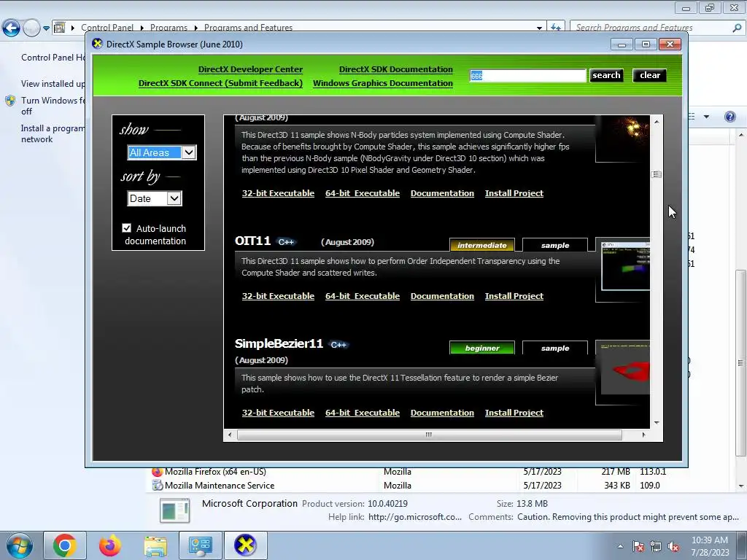The height and width of the screenshot is (560, 747).
Task: Click the C++ badge next to OIT11
Action: (286, 242)
